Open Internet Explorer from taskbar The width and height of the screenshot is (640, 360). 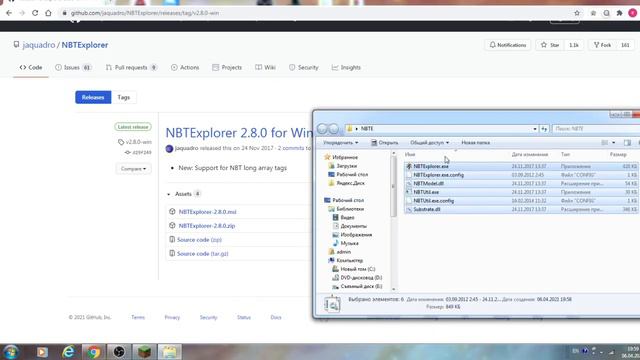coord(68,352)
